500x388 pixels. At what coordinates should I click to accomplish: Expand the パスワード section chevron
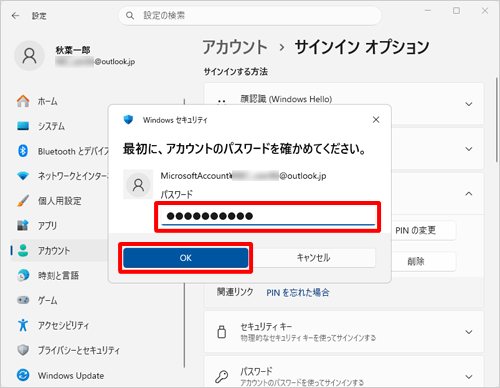point(469,377)
